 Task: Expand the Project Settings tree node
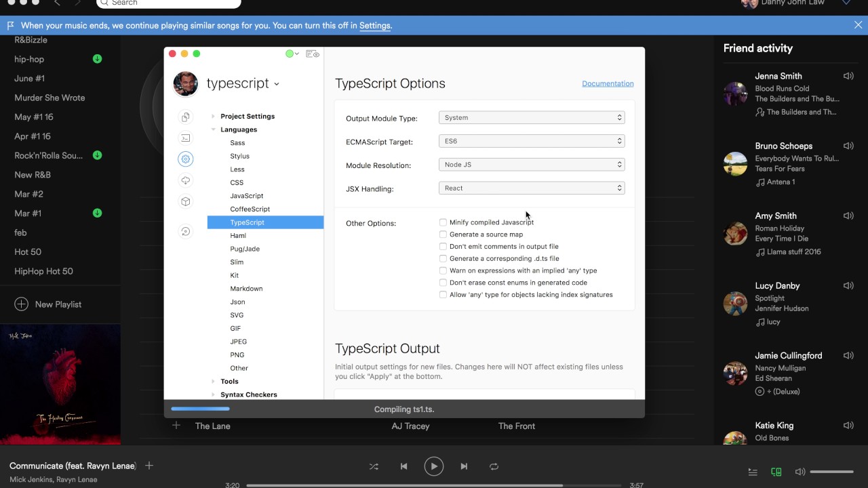pos(213,117)
